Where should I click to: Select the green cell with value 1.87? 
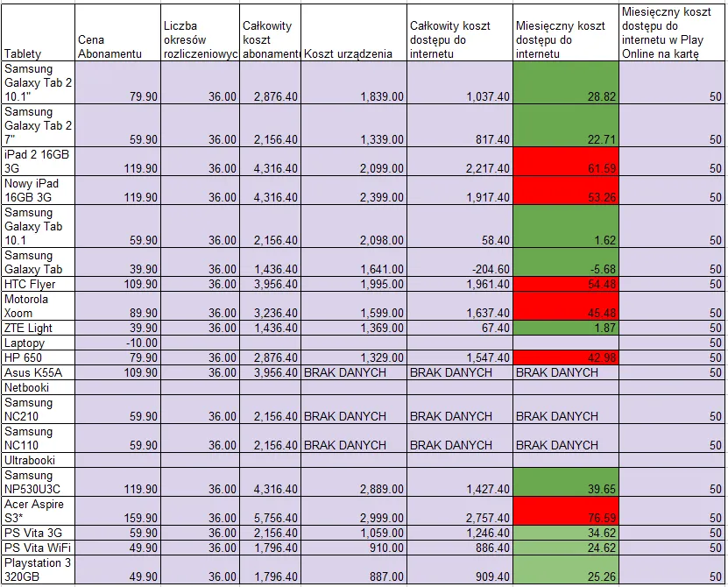(566, 328)
